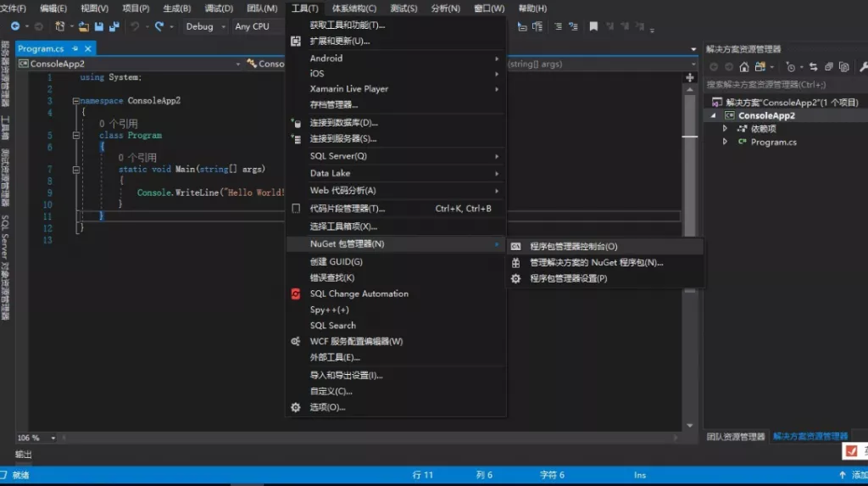
Task: Switch to 团队资源管理器 tab
Action: (735, 437)
